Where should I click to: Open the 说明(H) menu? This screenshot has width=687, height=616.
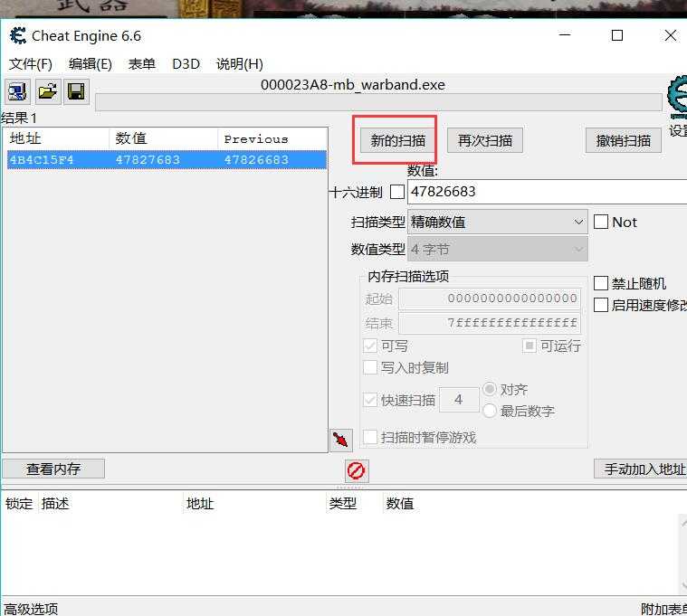click(x=240, y=64)
